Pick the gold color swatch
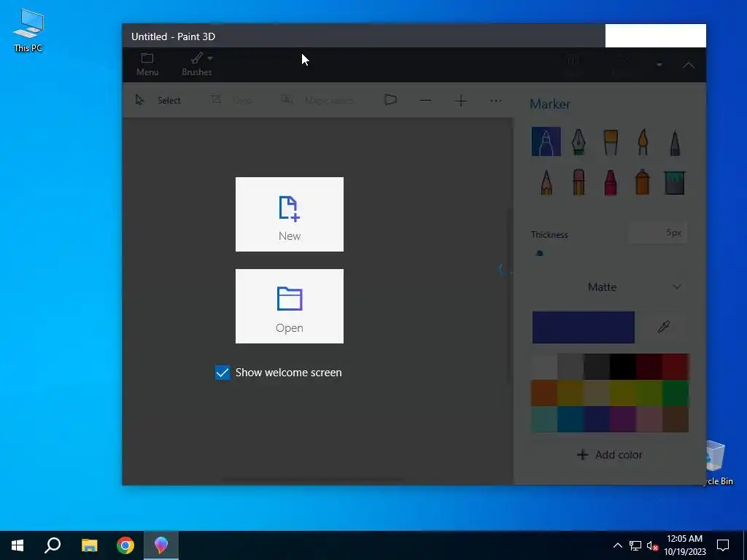Screen dimensions: 747x560 click(x=570, y=393)
